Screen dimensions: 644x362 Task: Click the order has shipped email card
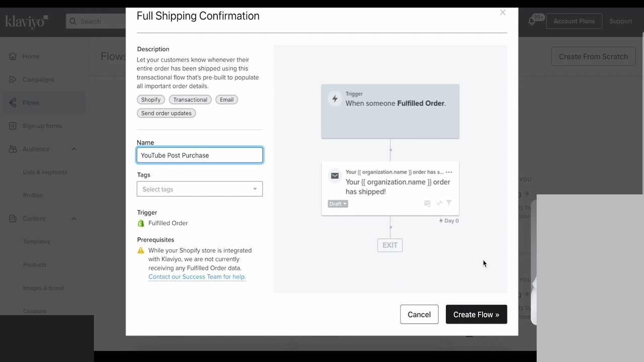(390, 188)
